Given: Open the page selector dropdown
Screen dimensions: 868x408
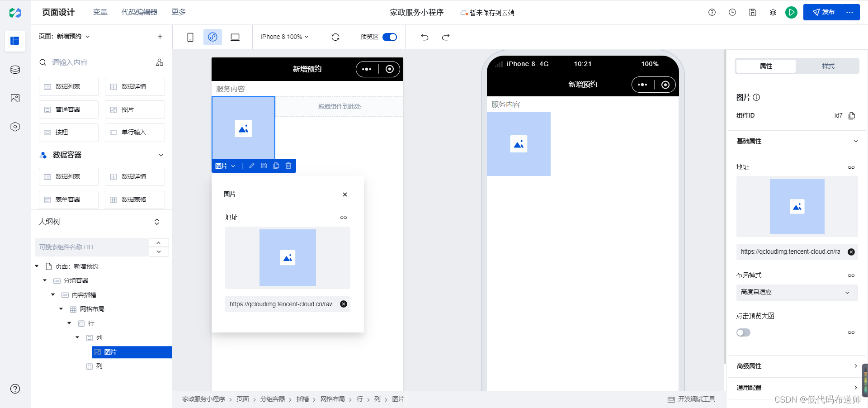Looking at the screenshot, I should 64,37.
